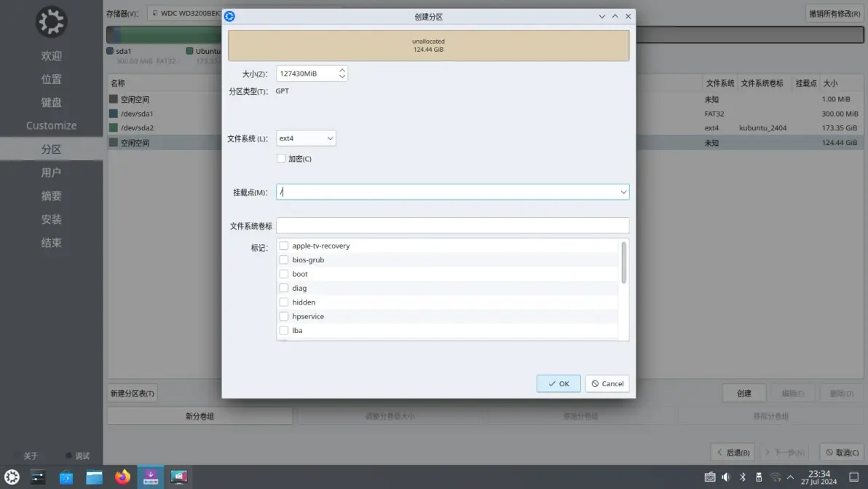Image resolution: width=868 pixels, height=489 pixels.
Task: Increase partition size with the spinner up arrow
Action: click(342, 69)
